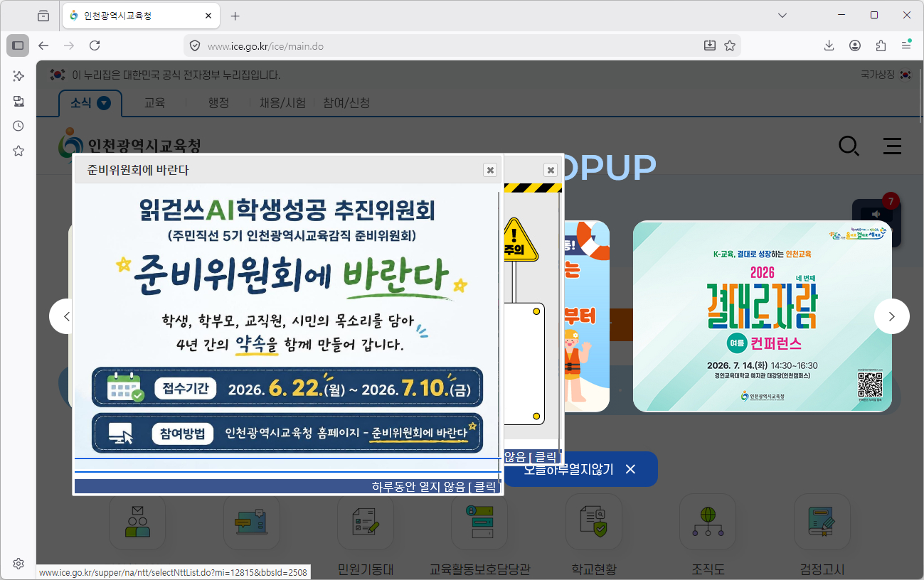924x580 pixels.
Task: Open the site search magnifier icon
Action: (849, 146)
